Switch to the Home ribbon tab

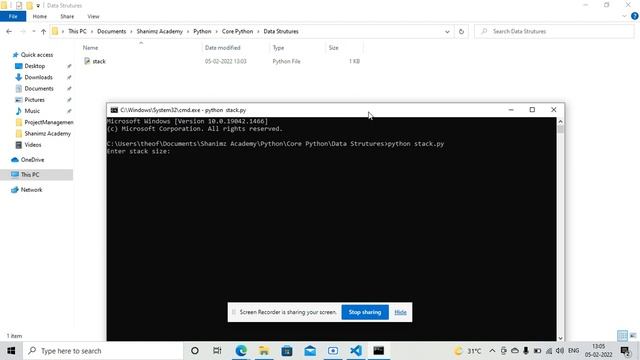click(40, 16)
